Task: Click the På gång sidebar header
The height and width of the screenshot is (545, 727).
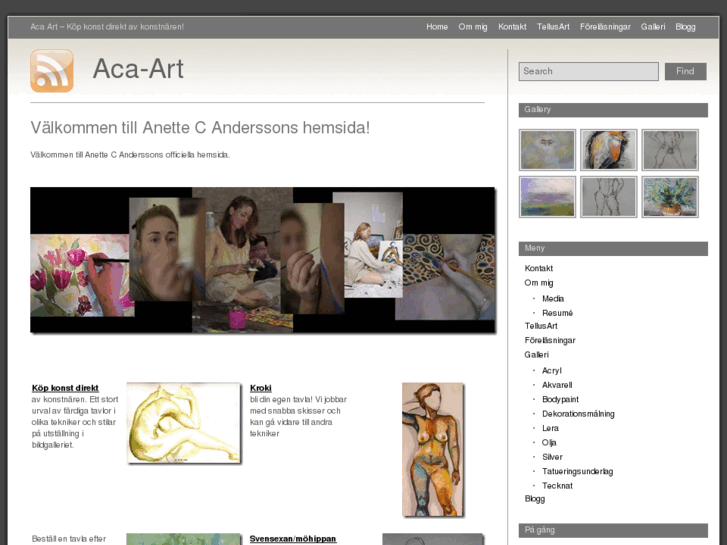Action: [613, 531]
